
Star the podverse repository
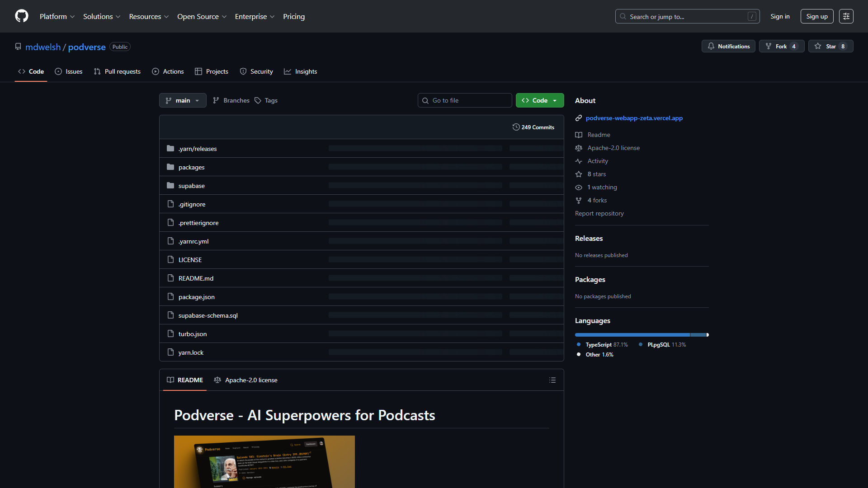[x=830, y=46]
